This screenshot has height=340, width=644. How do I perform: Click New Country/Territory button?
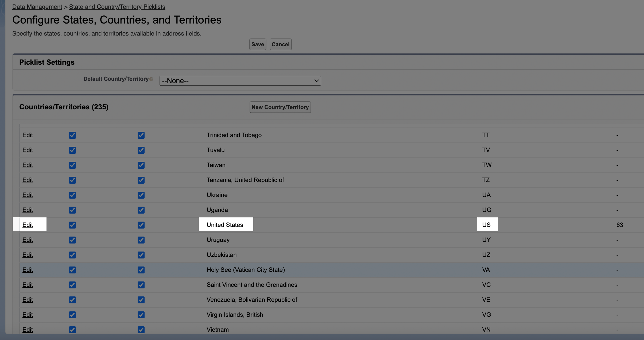coord(280,107)
